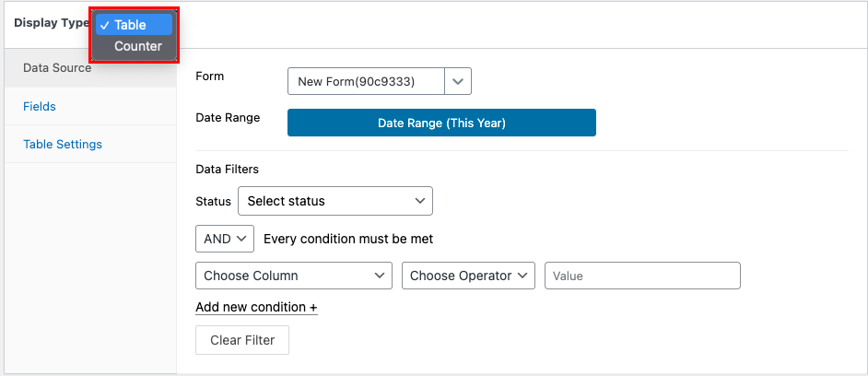Click the Choose Operator chevron arrow
This screenshot has width=868, height=376.
click(522, 276)
